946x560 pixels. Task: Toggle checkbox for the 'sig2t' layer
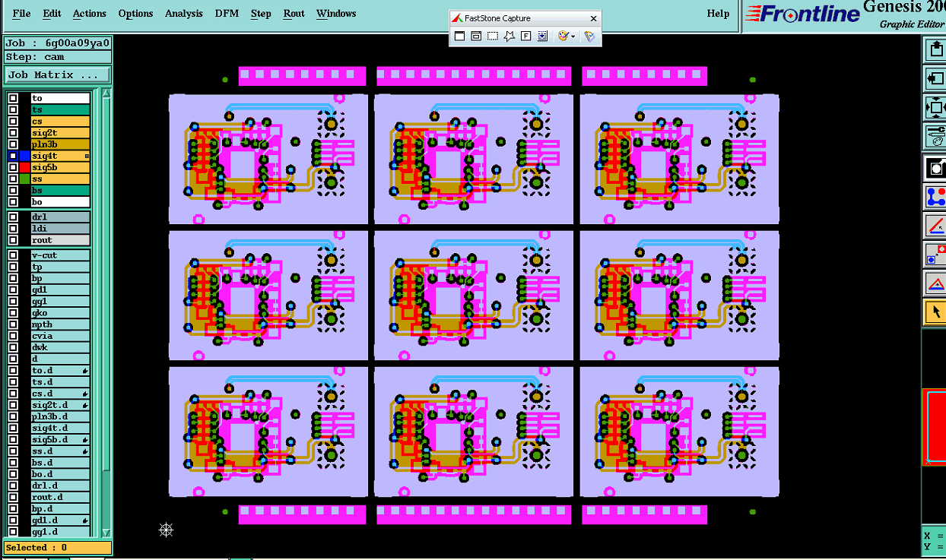(13, 133)
